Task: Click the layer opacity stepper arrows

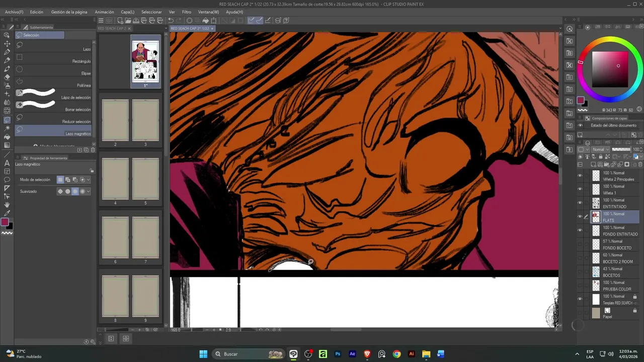Action: pos(641,150)
